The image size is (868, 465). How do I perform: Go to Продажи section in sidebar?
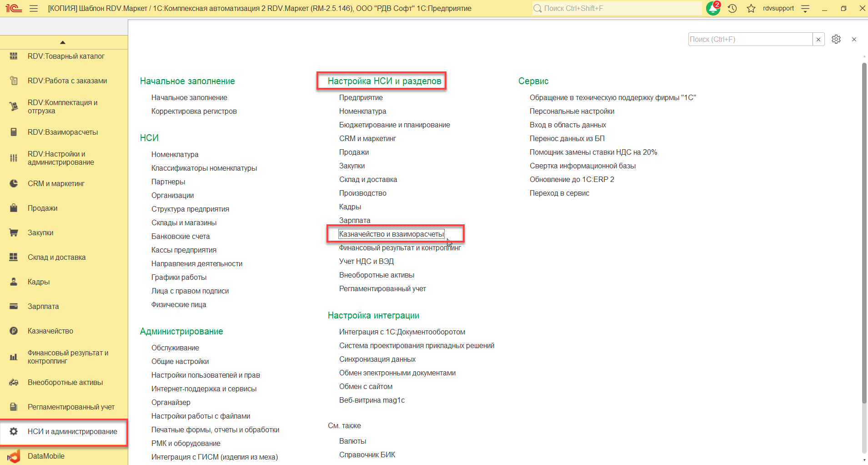click(42, 208)
